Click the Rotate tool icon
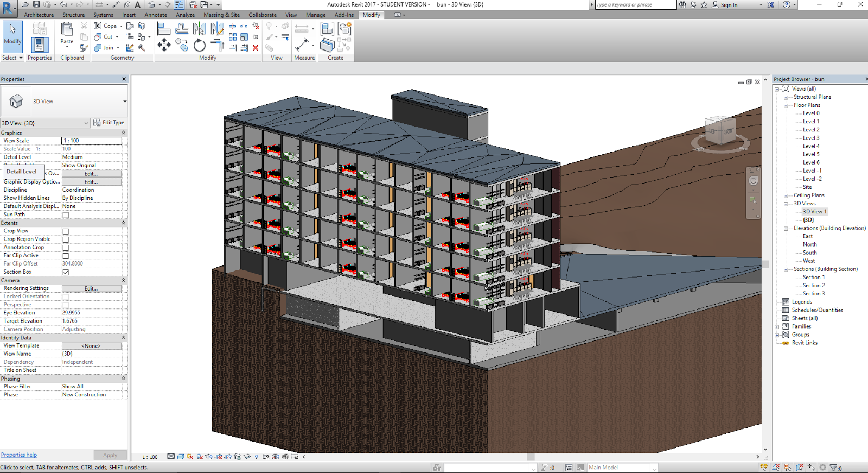 click(x=200, y=46)
